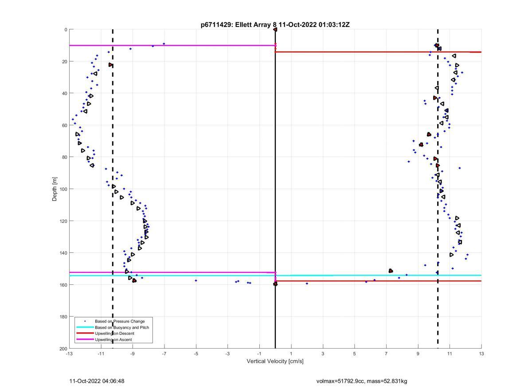The image size is (532, 392).
Task: Click y-axis tick label '160'
Action: (x=63, y=285)
